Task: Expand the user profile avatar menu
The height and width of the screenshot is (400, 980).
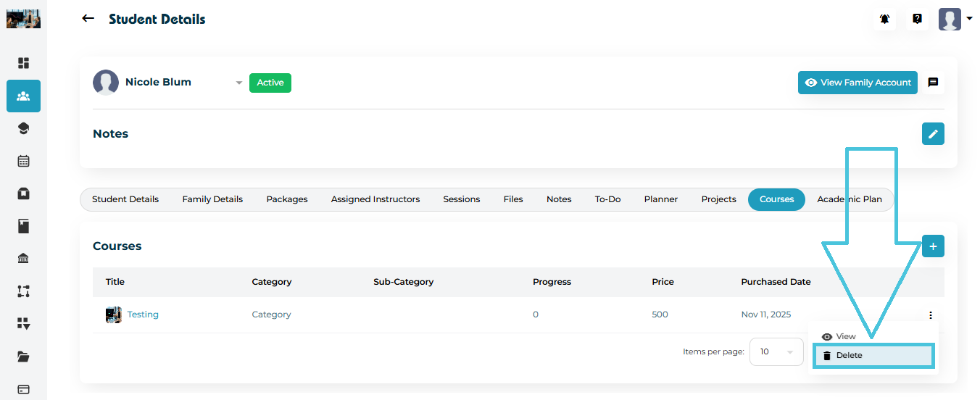Action: click(x=955, y=20)
